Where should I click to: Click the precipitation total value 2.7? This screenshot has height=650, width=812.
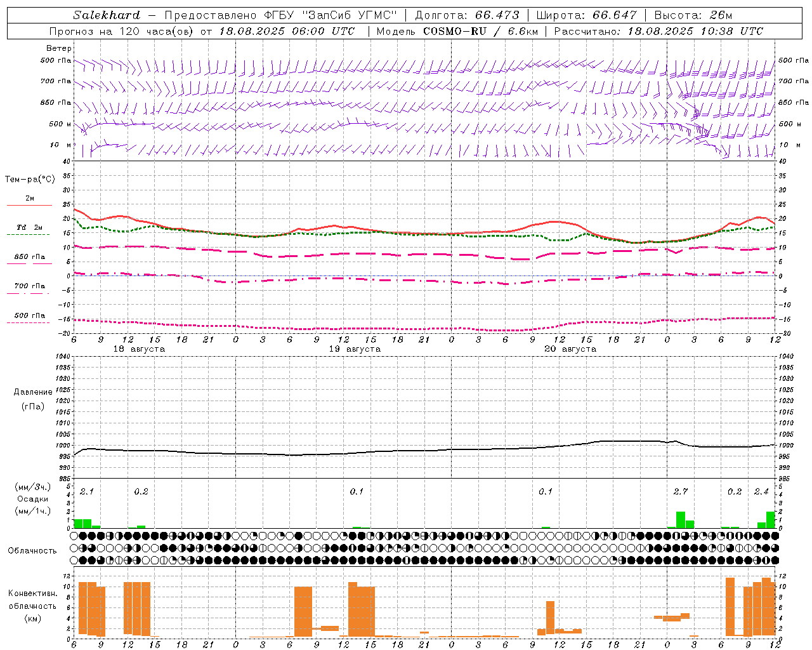(681, 492)
